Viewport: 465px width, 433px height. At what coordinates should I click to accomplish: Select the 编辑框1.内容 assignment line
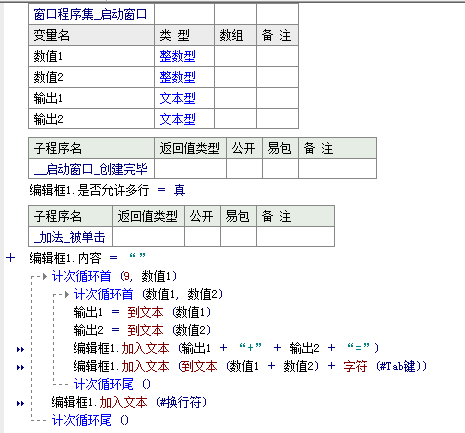88,258
